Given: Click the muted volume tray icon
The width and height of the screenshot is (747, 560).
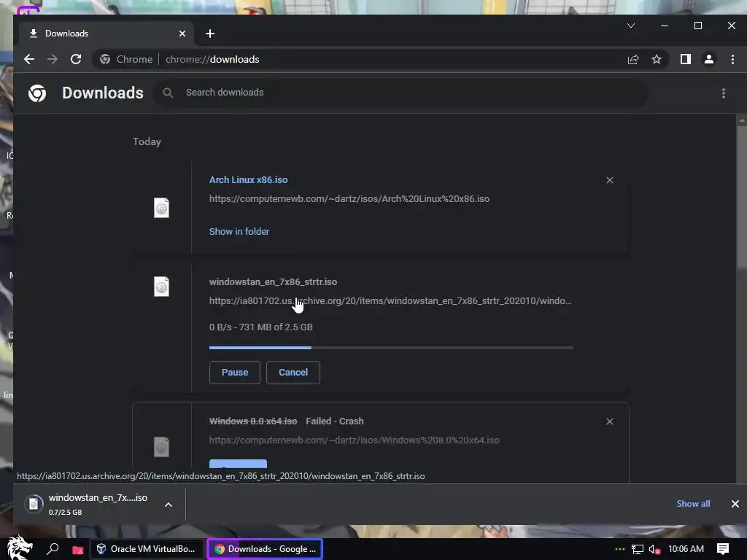Looking at the screenshot, I should coord(654,550).
